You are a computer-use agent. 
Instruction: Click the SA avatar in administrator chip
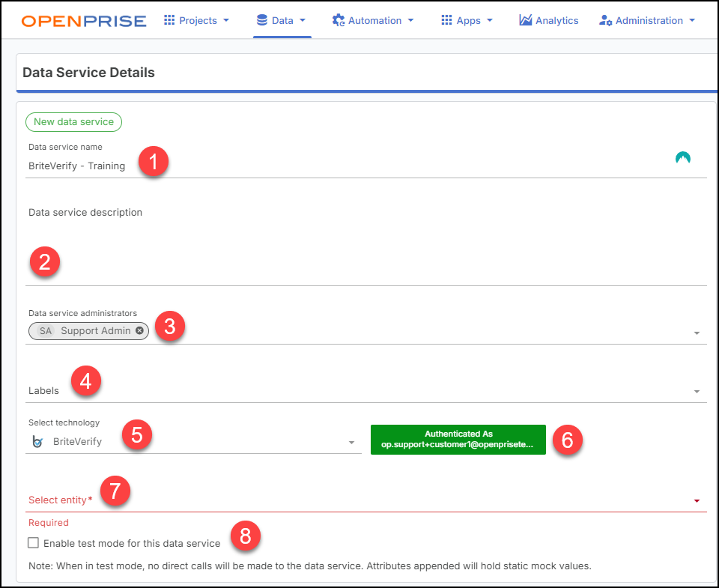(x=46, y=330)
